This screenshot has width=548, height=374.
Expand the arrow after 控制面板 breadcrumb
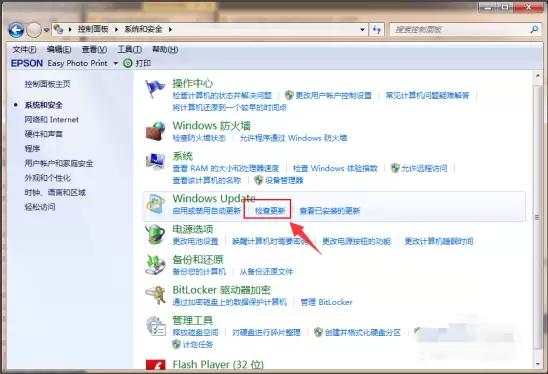pos(117,29)
